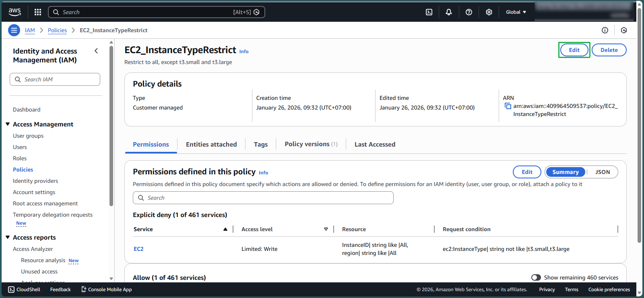The height and width of the screenshot is (298, 644).
Task: Open the EC2 service link
Action: (x=138, y=249)
